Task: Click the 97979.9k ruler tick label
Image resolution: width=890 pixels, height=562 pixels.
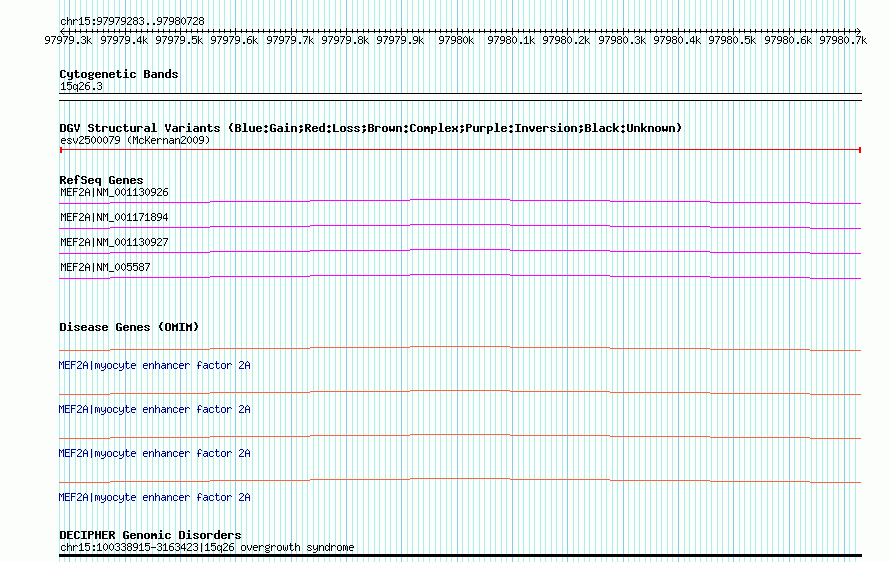Action: (x=400, y=40)
